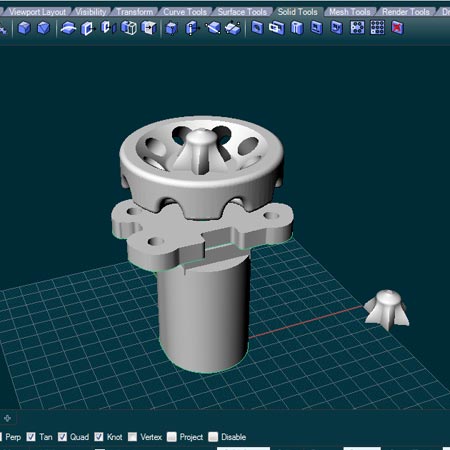Switch to the Mesh Tools tab

349,12
